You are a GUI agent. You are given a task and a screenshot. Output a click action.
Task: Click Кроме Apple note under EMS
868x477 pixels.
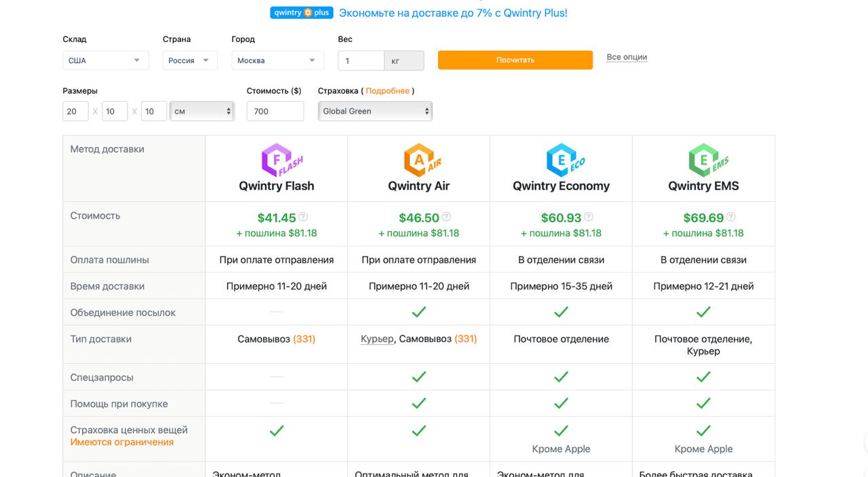click(703, 449)
